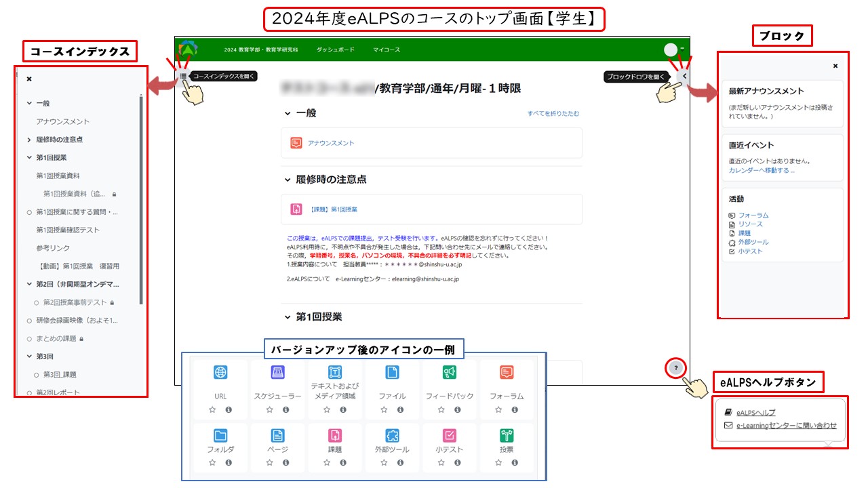Select the 課題 icon in the icon grid
This screenshot has width=868, height=488.
[335, 435]
